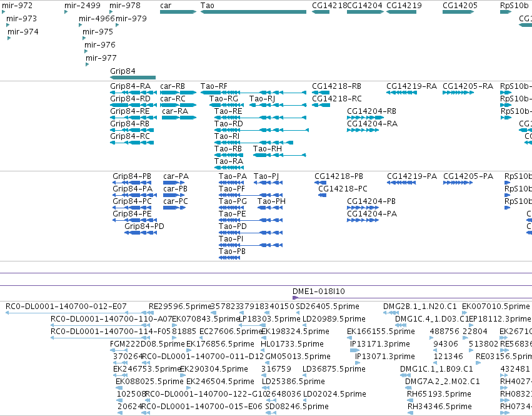Select the mir-2499 gene label

pyautogui.click(x=83, y=6)
